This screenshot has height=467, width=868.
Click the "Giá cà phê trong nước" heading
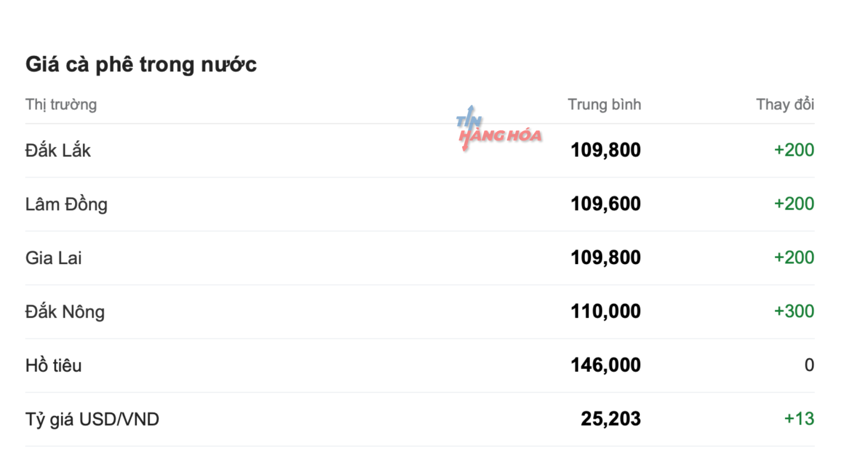(141, 64)
